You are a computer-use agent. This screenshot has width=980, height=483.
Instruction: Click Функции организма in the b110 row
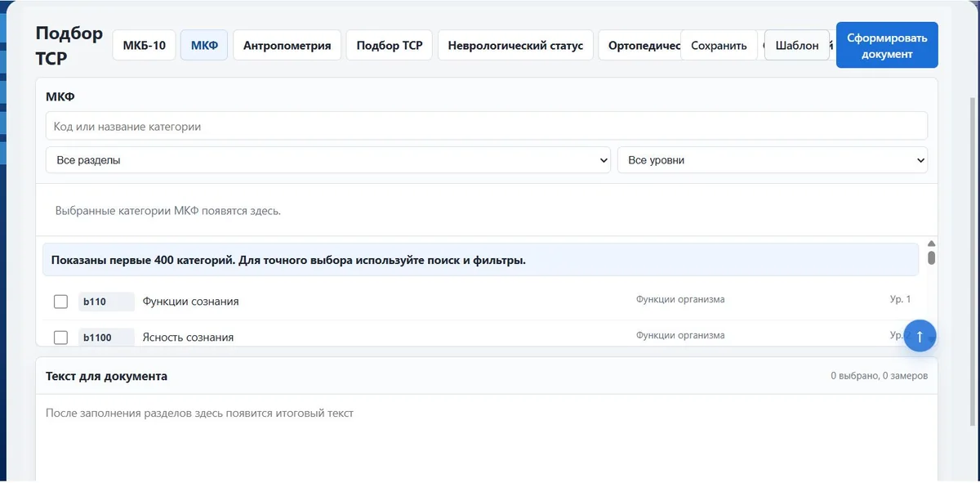(680, 299)
